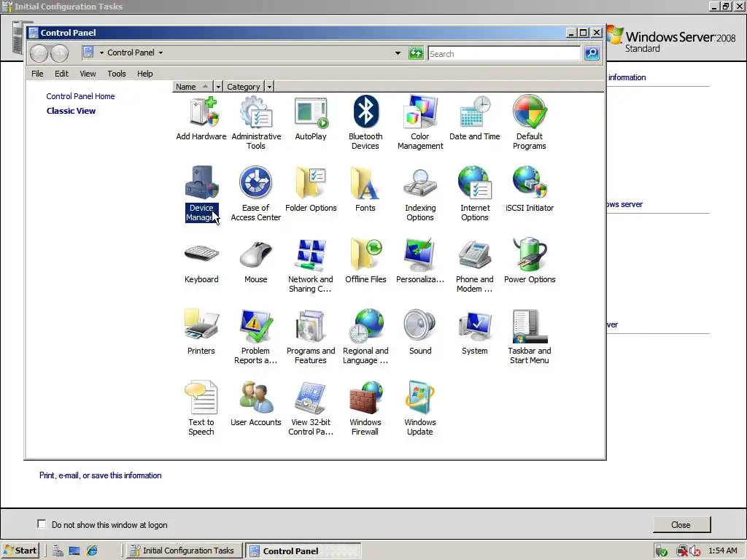
Task: Open the View menu
Action: [x=88, y=74]
